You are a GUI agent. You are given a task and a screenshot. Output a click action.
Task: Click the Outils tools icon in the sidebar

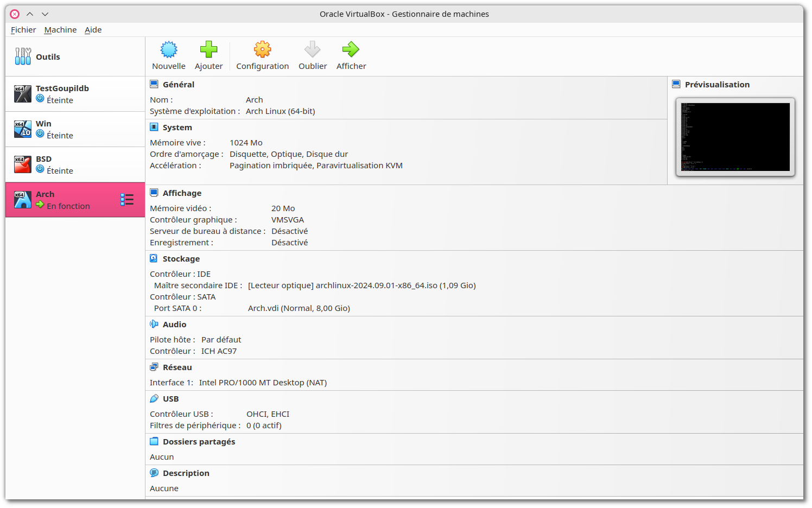tap(23, 56)
